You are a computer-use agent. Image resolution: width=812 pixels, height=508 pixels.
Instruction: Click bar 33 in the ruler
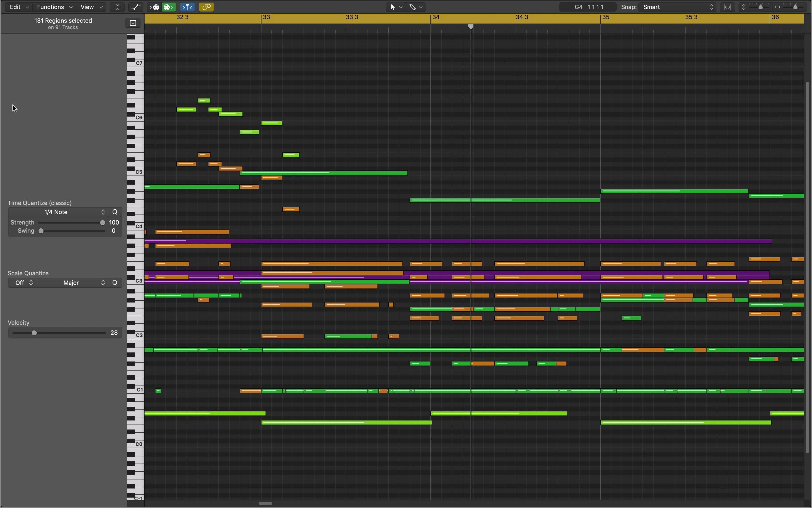pyautogui.click(x=267, y=17)
